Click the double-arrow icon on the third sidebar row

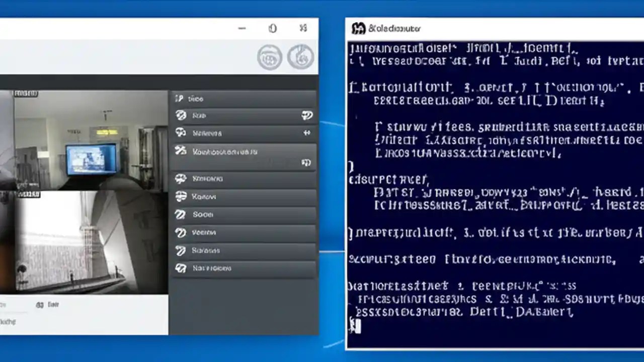tap(307, 133)
